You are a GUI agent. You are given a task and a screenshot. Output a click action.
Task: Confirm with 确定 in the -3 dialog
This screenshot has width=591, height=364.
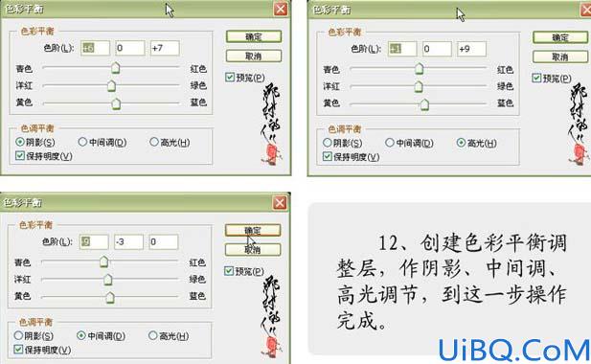click(x=253, y=230)
